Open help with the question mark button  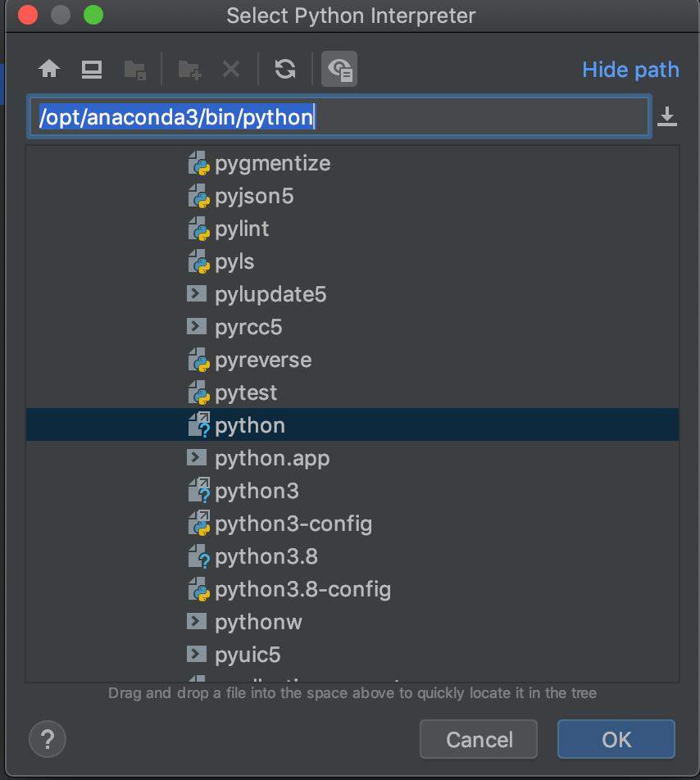[x=48, y=739]
